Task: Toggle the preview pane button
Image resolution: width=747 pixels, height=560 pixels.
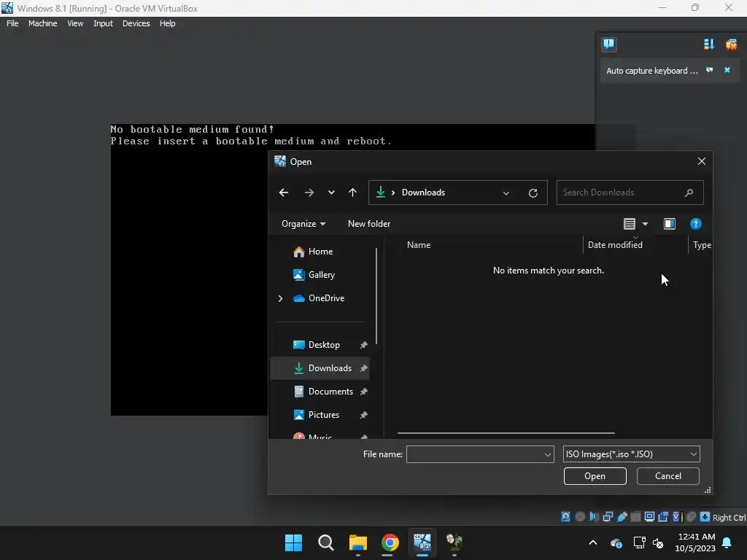Action: [670, 224]
